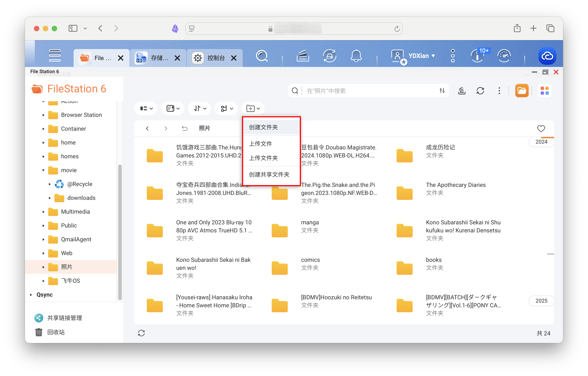
Task: Open the smart filter sliders icon in search box
Action: [442, 91]
